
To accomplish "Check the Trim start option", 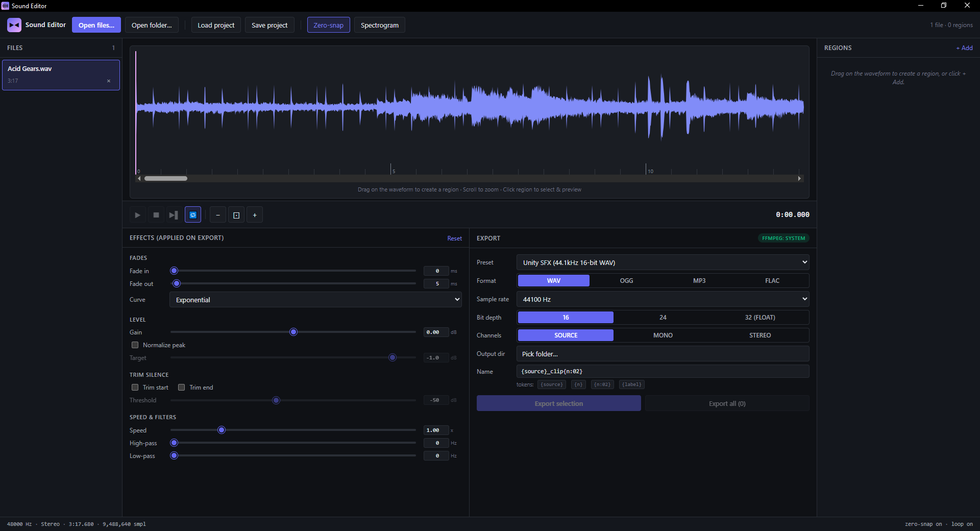I will point(135,388).
